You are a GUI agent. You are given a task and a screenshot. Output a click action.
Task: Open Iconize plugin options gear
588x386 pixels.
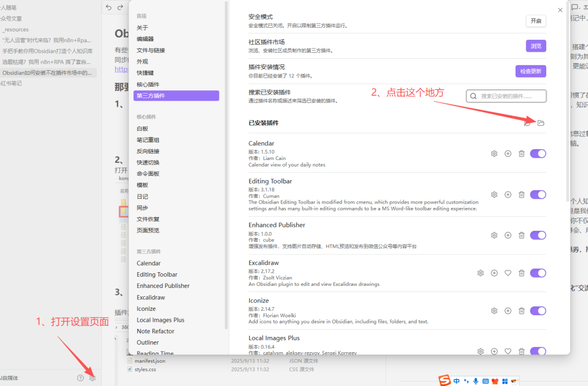[494, 311]
